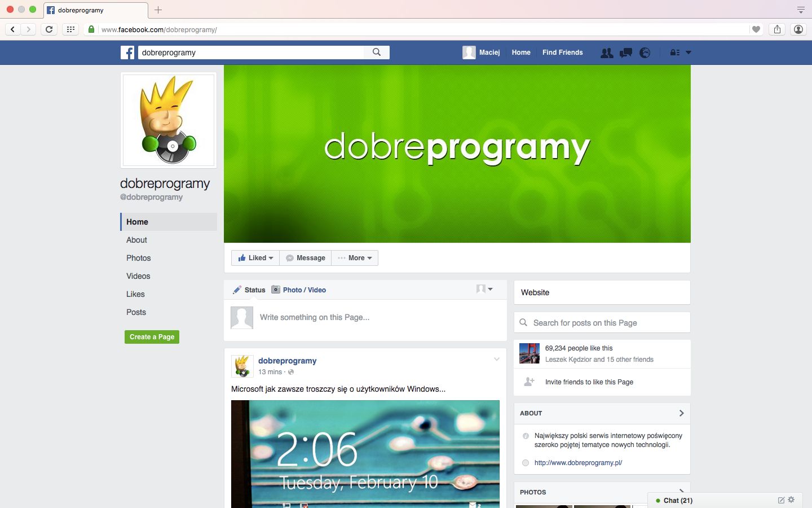Open Find Friends

(x=563, y=52)
